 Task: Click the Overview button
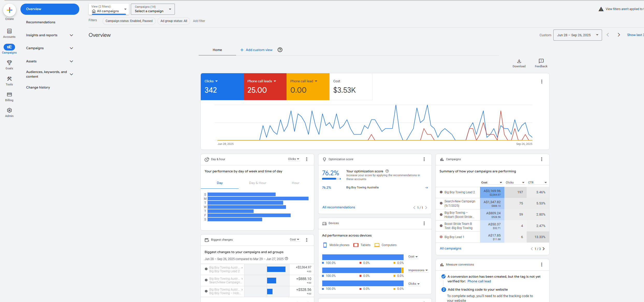tap(50, 9)
